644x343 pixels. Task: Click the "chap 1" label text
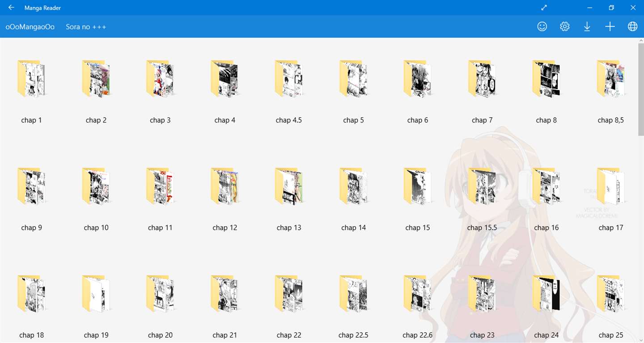(31, 120)
